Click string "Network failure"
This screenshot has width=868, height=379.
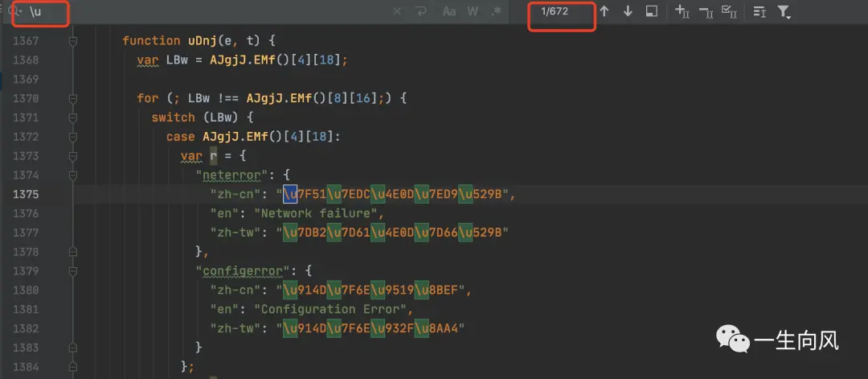(x=318, y=213)
